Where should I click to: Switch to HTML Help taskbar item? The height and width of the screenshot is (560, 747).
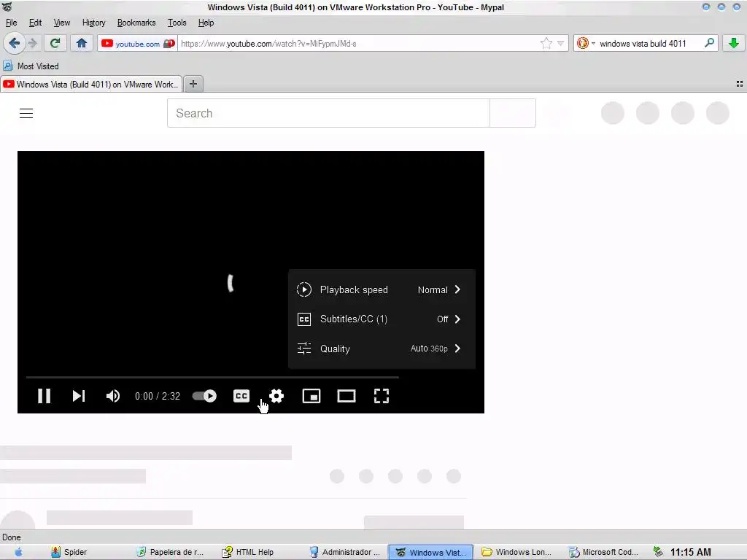(248, 552)
